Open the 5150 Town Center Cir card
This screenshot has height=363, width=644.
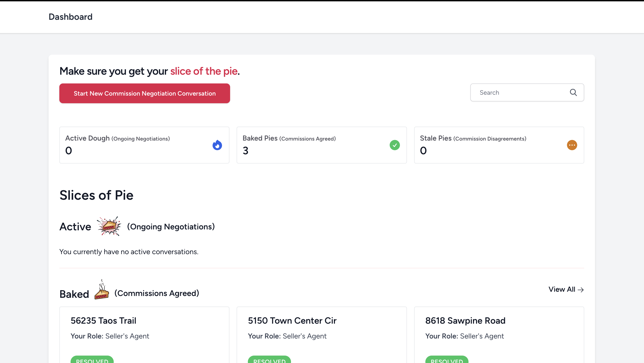point(292,320)
